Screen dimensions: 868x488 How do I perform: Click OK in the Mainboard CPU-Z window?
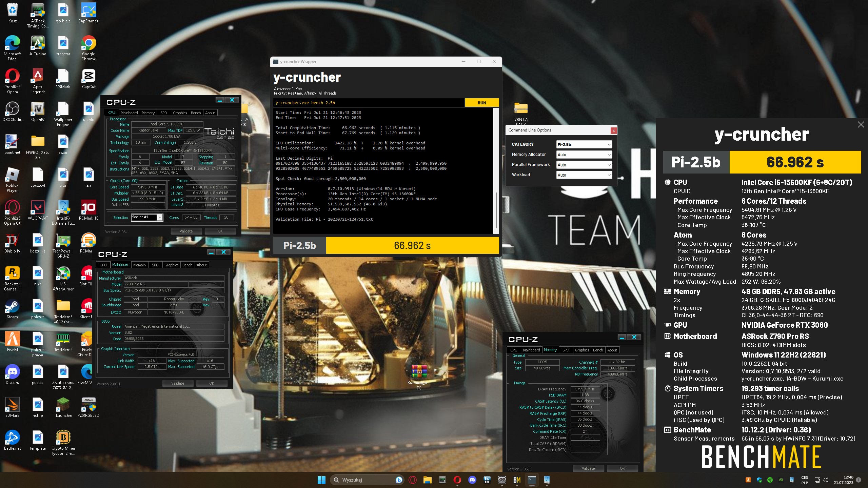pos(212,383)
